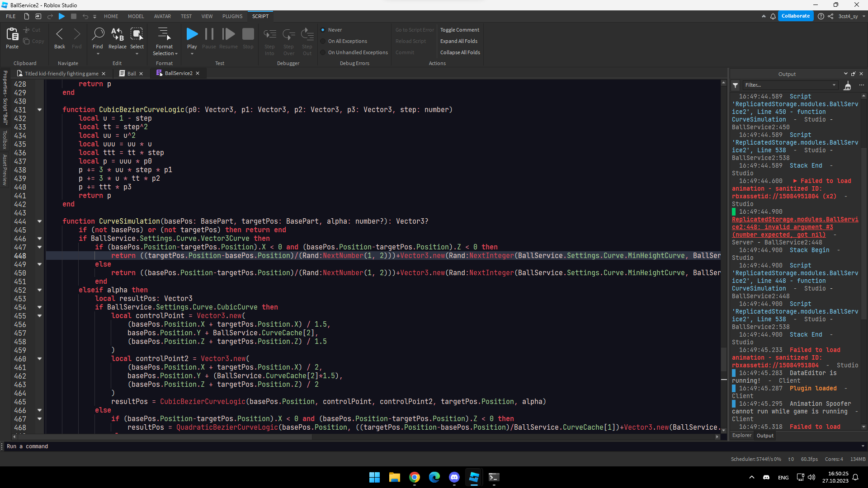Click the Output filter funnel icon
The width and height of the screenshot is (868, 488).
click(736, 85)
